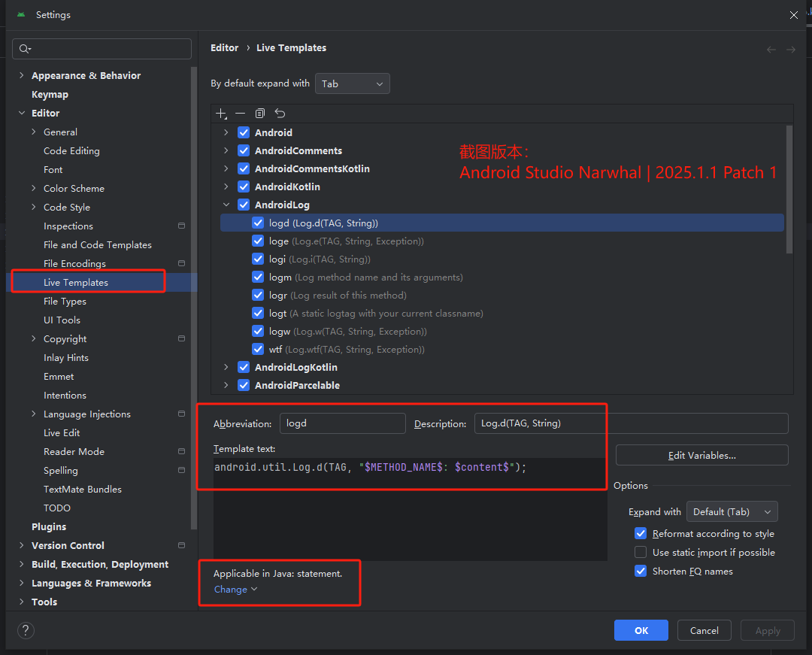Click the Apply button
This screenshot has height=655, width=812.
coord(768,630)
